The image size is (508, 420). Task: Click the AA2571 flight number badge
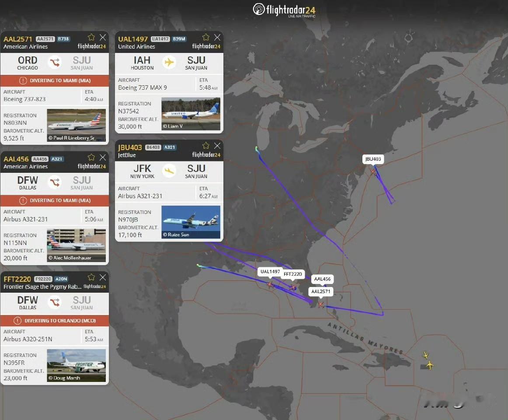45,39
